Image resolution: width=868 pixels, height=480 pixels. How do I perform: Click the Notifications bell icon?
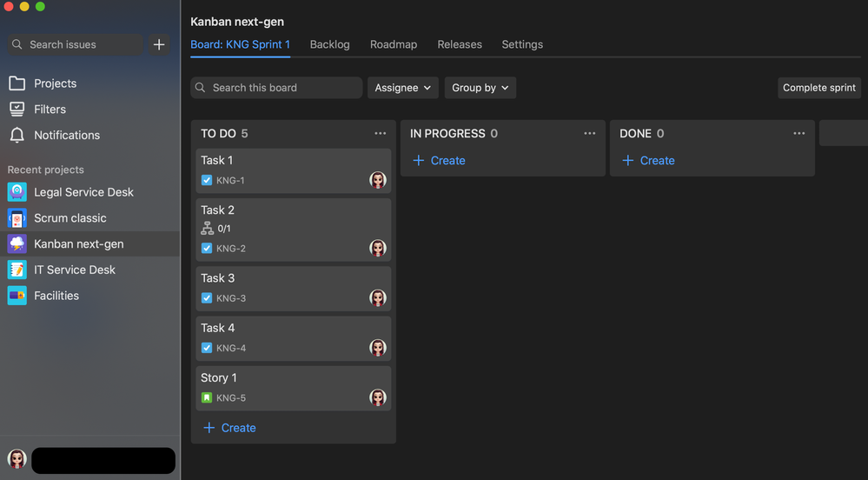point(17,136)
